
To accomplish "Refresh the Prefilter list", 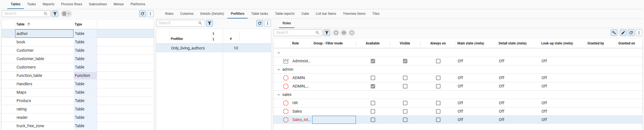I will (260, 23).
